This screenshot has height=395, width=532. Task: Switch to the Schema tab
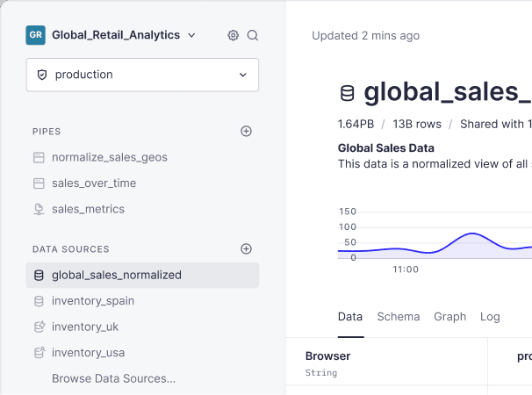[x=399, y=317]
